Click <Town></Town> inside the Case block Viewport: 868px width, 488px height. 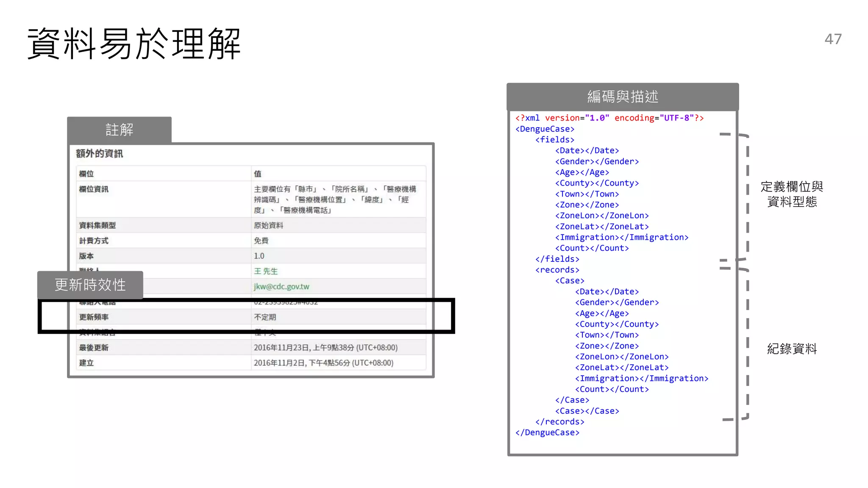pyautogui.click(x=607, y=335)
